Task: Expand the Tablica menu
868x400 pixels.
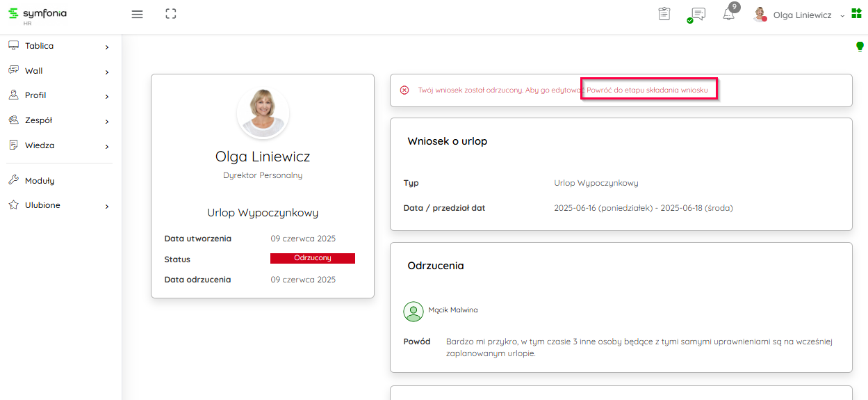Action: tap(59, 46)
